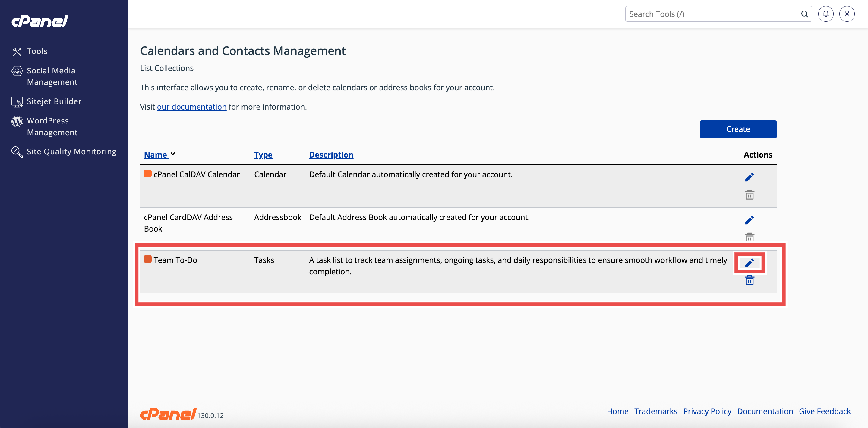Follow the our documentation link
Viewport: 868px width, 428px height.
[x=191, y=107]
